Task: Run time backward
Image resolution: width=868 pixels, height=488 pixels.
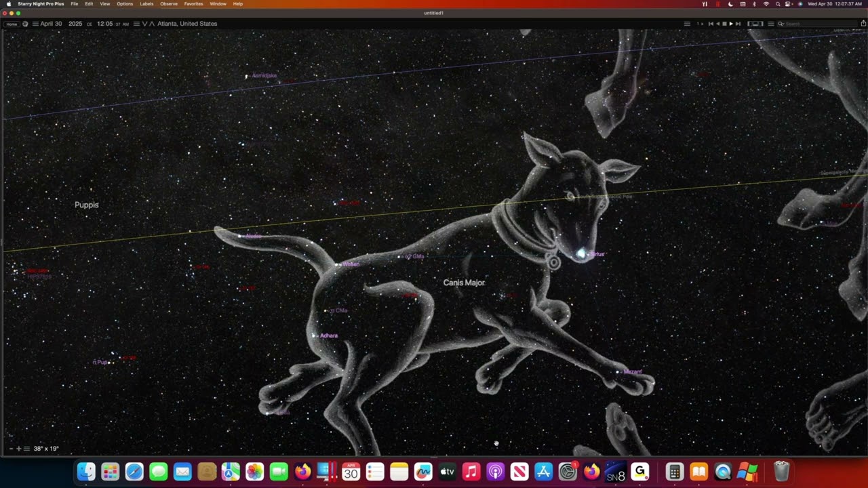Action: (717, 24)
